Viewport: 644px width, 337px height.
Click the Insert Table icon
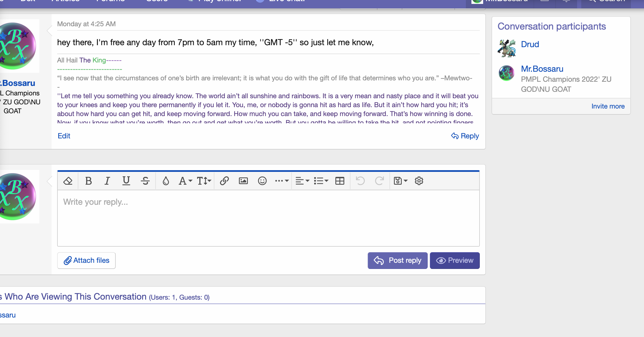340,181
